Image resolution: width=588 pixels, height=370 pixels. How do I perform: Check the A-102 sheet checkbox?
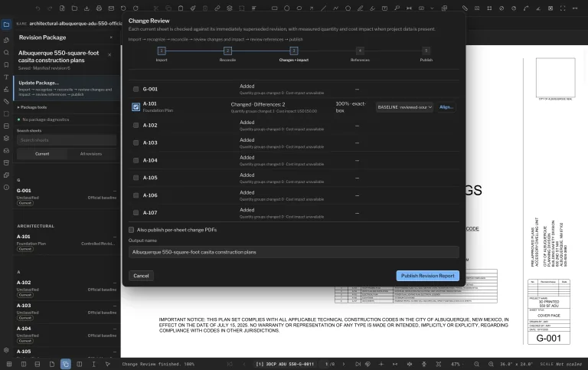click(136, 126)
